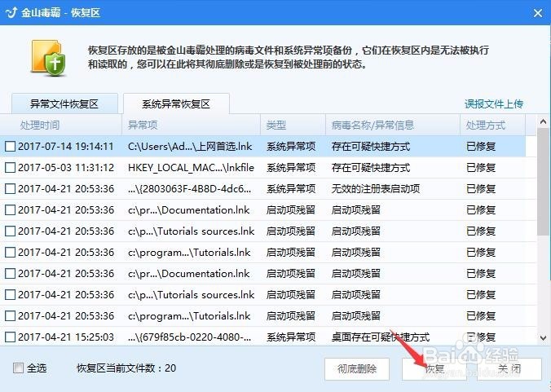Tick checkbox for {679f85cb-0220-4080 row
This screenshot has width=551, height=392.
pyautogui.click(x=11, y=337)
